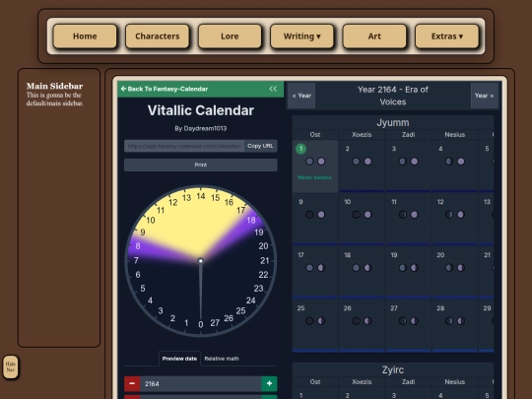
Task: Click first moon icon on Jyumm day 11
Action: pyautogui.click(x=402, y=215)
